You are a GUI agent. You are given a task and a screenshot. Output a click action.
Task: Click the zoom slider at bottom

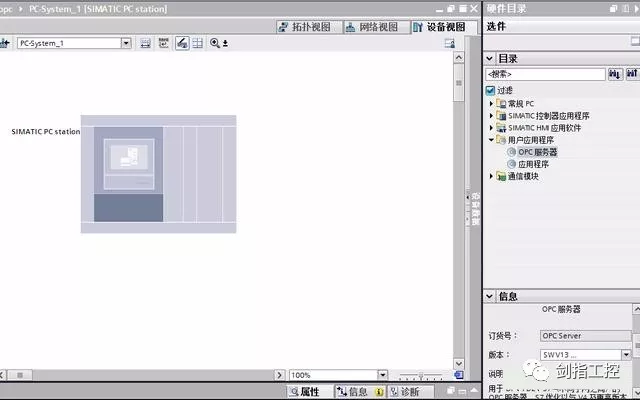coord(418,375)
